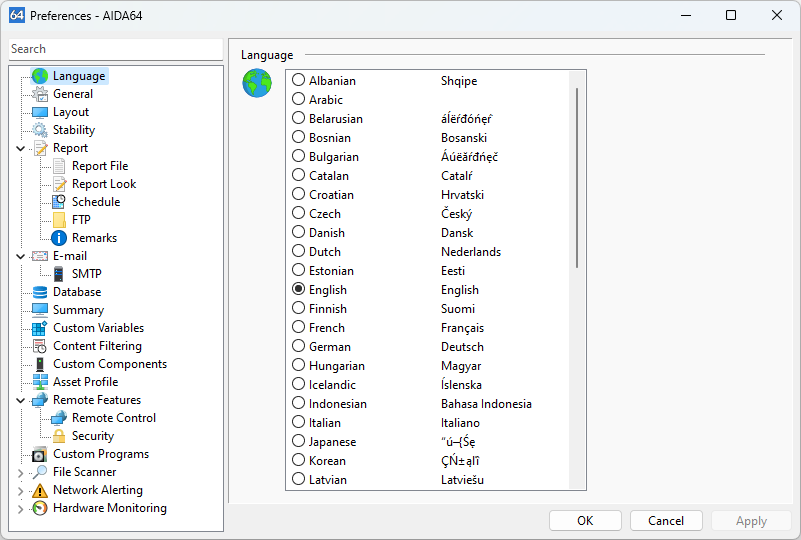Open the General preferences page
This screenshot has width=801, height=540.
click(73, 94)
